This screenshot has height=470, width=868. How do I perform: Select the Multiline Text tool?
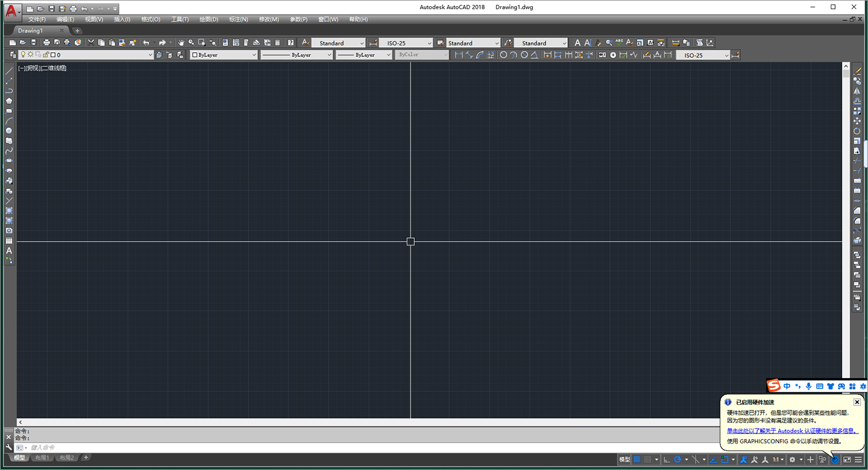pyautogui.click(x=9, y=251)
